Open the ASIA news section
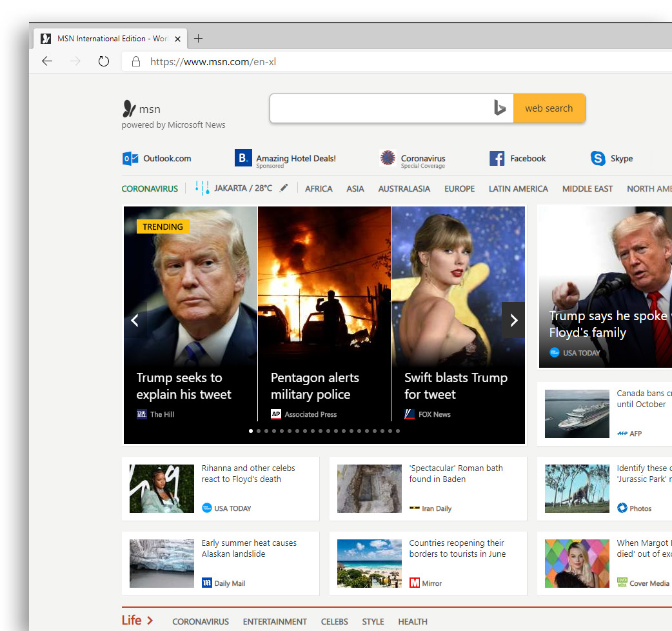 355,189
